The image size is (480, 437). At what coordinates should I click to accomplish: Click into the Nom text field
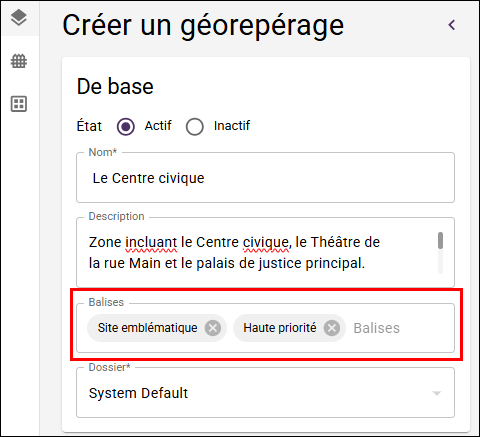[265, 178]
